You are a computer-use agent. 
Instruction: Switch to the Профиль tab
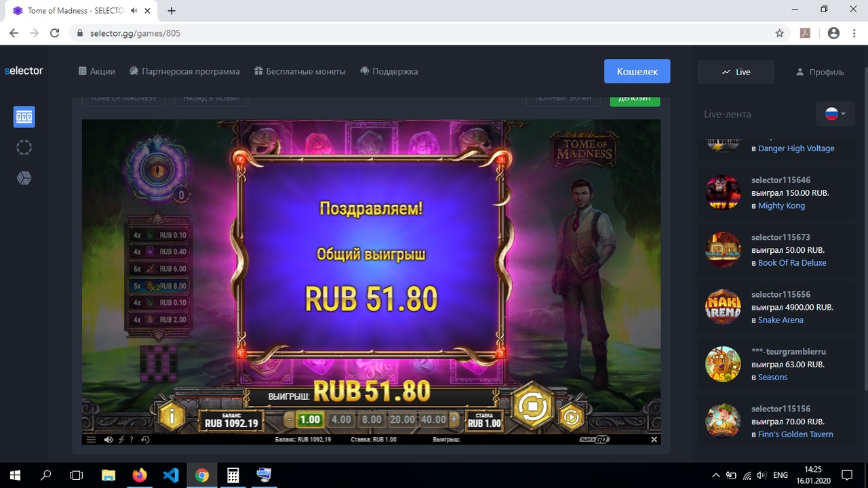(x=820, y=72)
